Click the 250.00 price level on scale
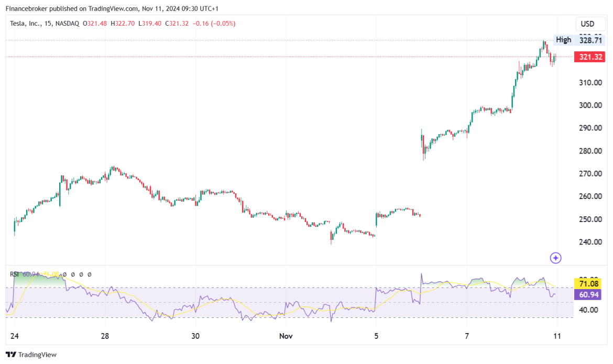The image size is (613, 364). (590, 219)
